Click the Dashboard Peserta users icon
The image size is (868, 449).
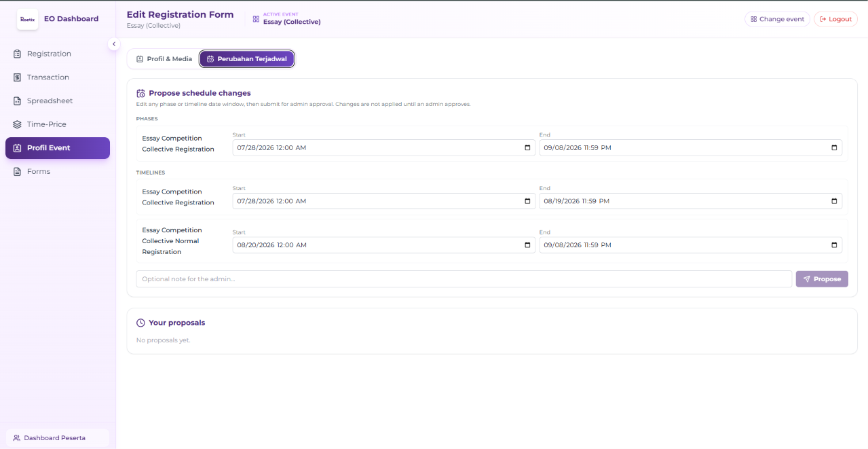click(x=16, y=438)
